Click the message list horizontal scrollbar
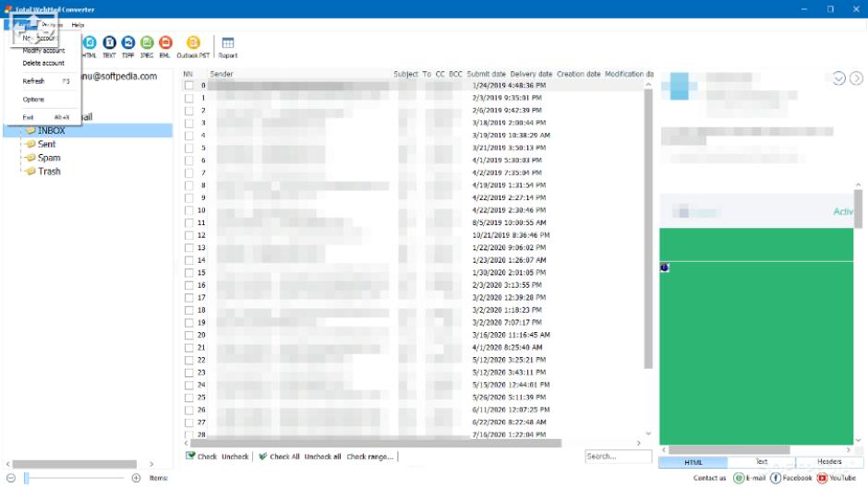 (375, 443)
